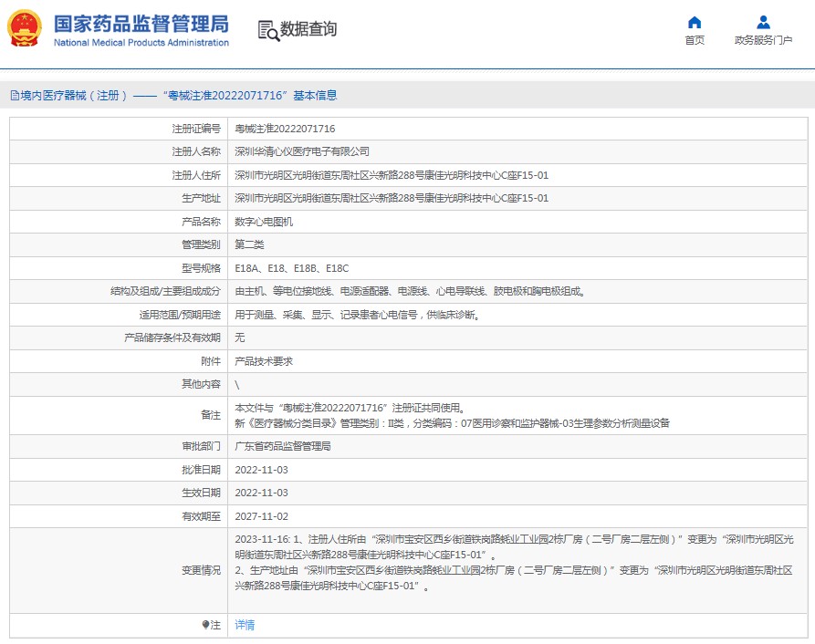Click the model specification E18A、E18、E18B、E18C cell

[292, 268]
